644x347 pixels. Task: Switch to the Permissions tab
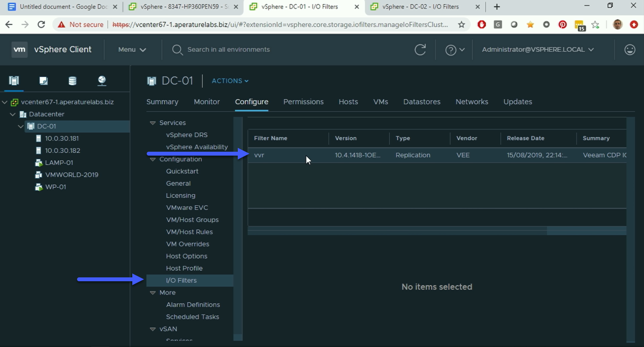(304, 102)
